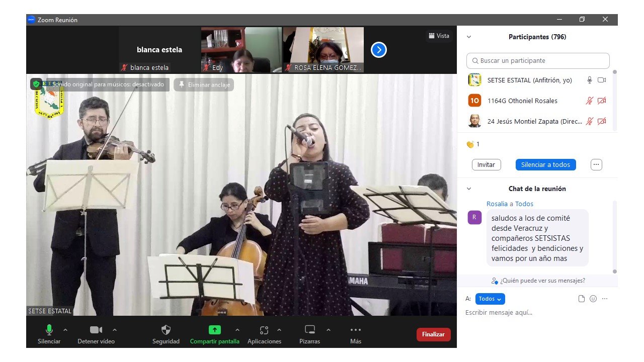The image size is (644, 362).
Task: Expand arrow beside Aplicaciones
Action: tap(279, 330)
